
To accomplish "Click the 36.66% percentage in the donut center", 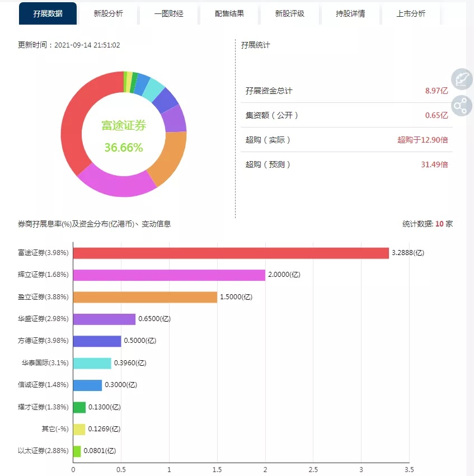I will [x=124, y=148].
